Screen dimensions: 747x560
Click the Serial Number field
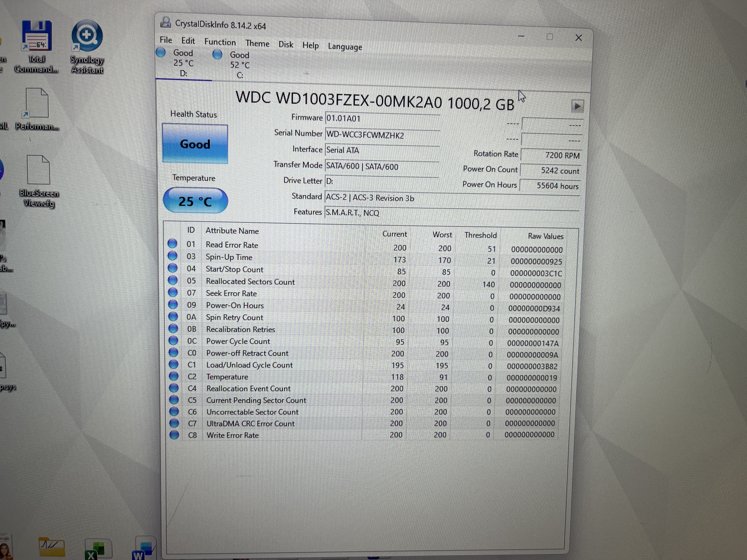(382, 135)
